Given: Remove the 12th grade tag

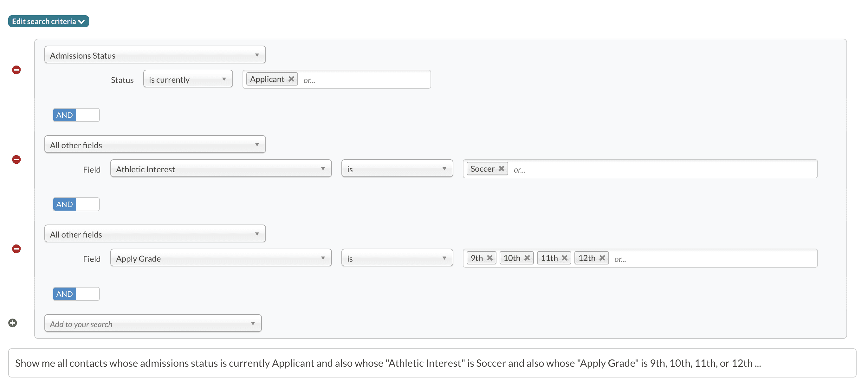Looking at the screenshot, I should (x=602, y=258).
